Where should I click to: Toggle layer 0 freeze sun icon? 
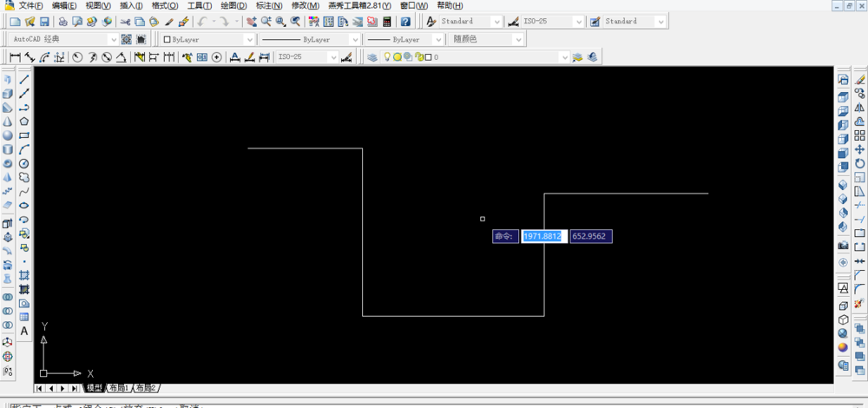pyautogui.click(x=397, y=56)
